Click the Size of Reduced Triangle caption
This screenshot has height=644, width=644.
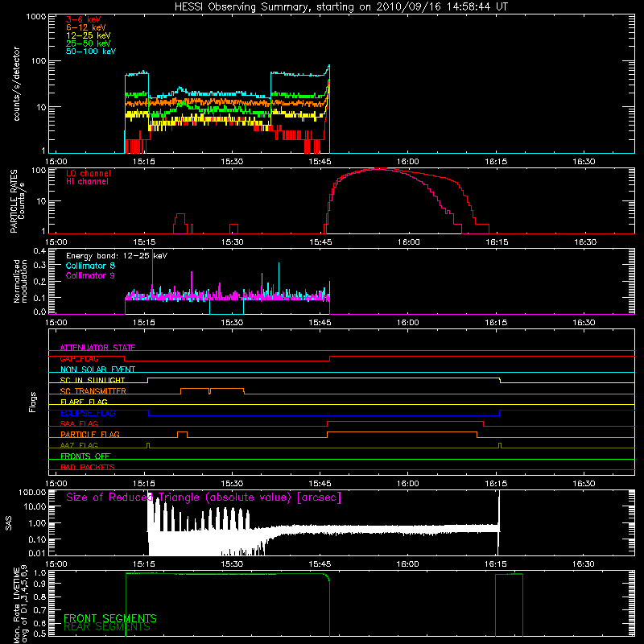[204, 497]
